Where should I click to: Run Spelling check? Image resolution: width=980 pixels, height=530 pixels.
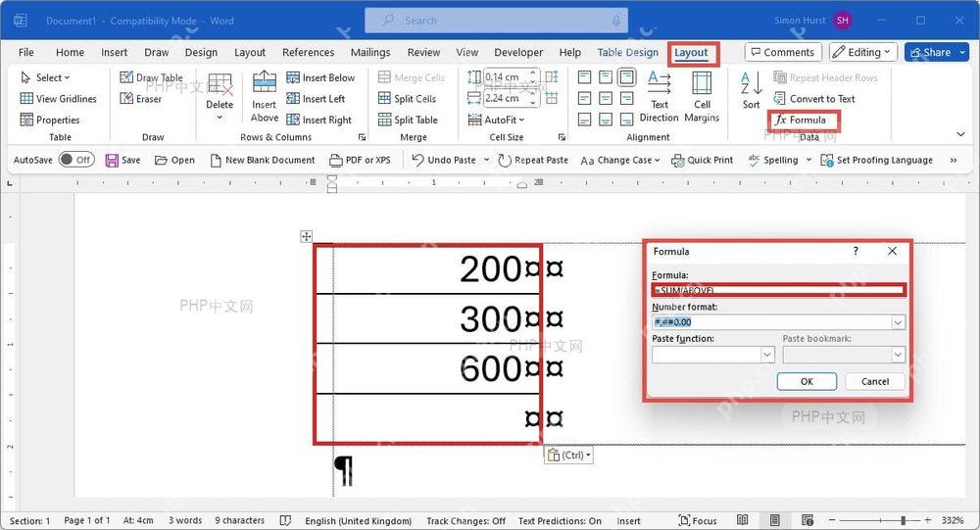coord(772,160)
